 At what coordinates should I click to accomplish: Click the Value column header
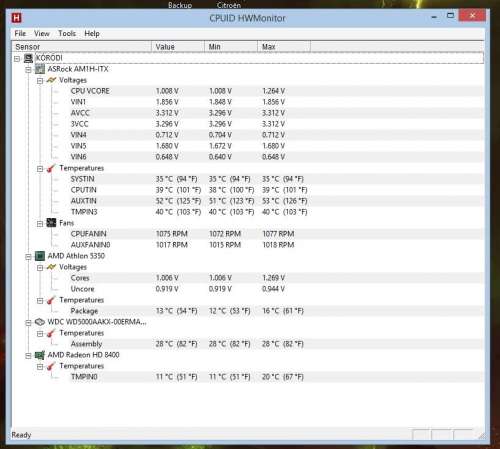click(x=178, y=47)
